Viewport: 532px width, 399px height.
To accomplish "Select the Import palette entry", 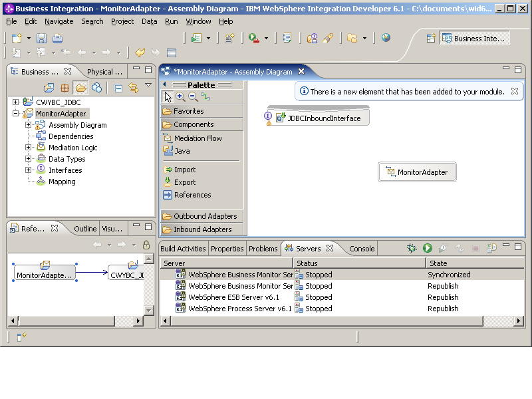I will pos(180,170).
